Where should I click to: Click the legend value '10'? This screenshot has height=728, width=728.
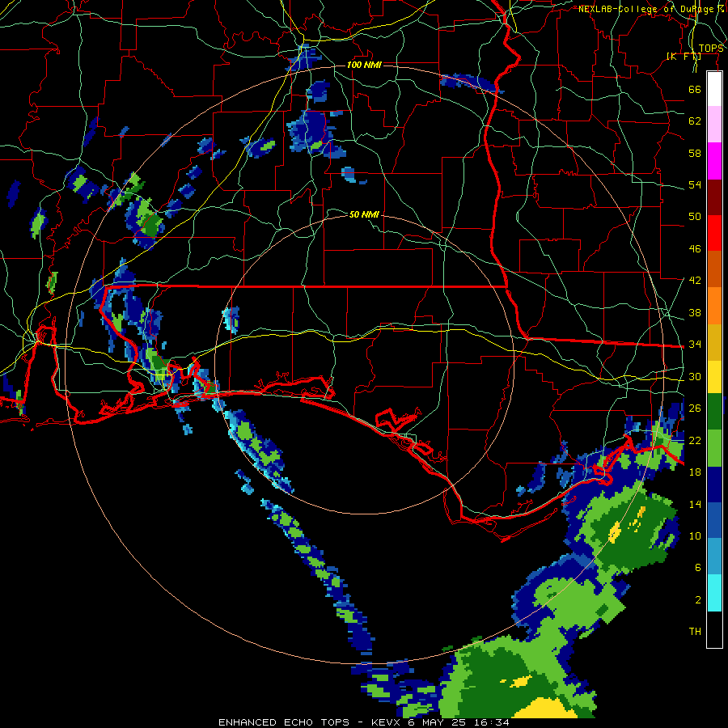[695, 535]
